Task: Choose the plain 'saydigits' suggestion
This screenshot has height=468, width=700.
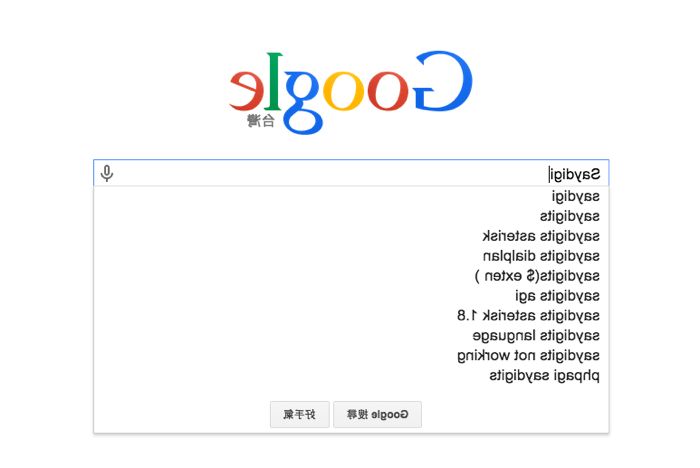Action: 570,216
